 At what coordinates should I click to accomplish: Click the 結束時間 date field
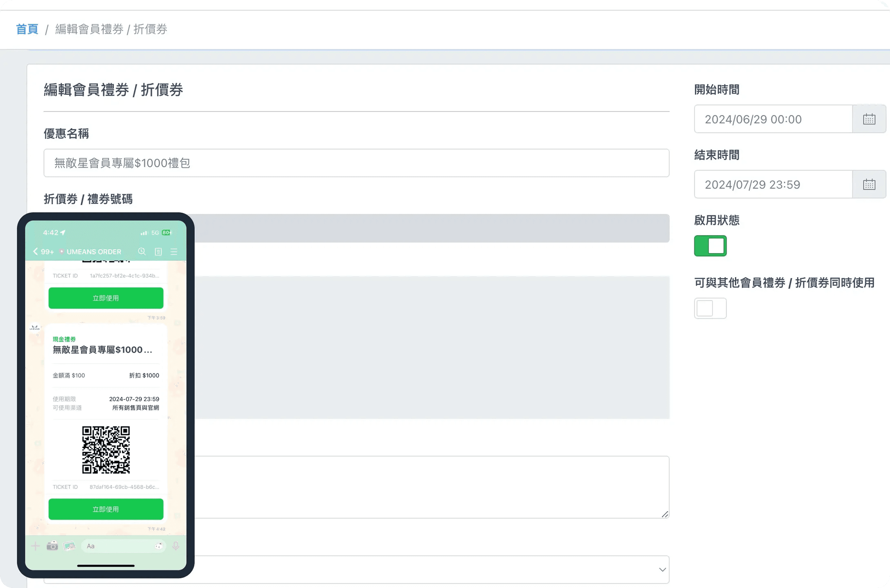(773, 184)
